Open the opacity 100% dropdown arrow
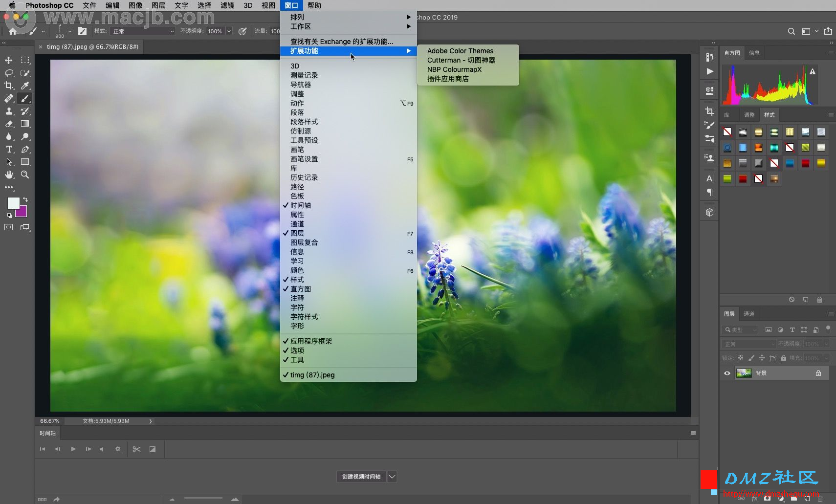836x504 pixels. point(229,31)
